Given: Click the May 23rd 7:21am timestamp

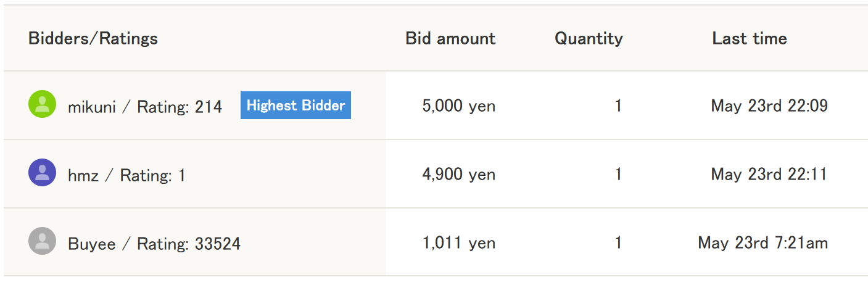Looking at the screenshot, I should 763,243.
